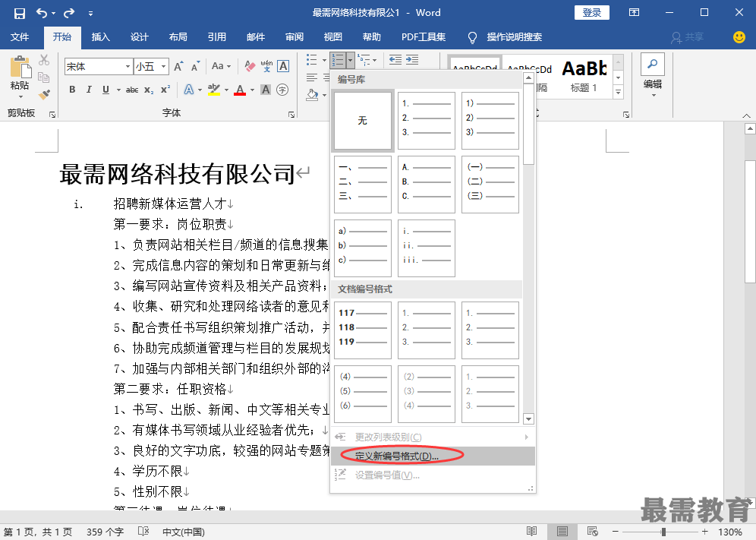This screenshot has height=540, width=756.
Task: Choose the A. B. C. numbering format
Action: [x=427, y=185]
